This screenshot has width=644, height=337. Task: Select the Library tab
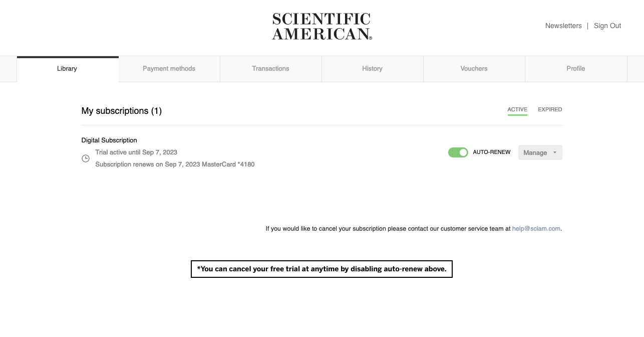point(67,69)
